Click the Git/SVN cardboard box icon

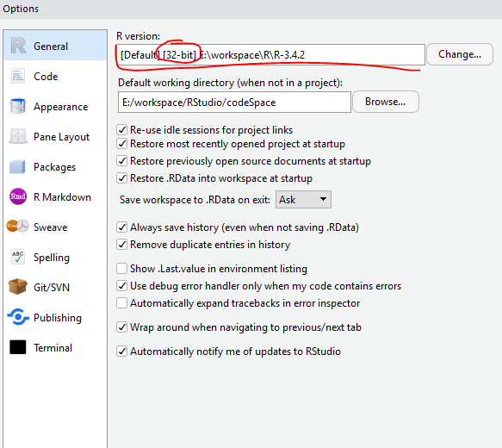click(x=17, y=287)
